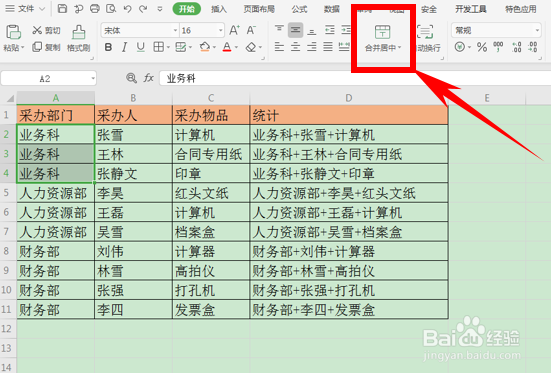Expand the quick access toolbar customize arrow
Viewport: 551px width, 375px height.
160,9
